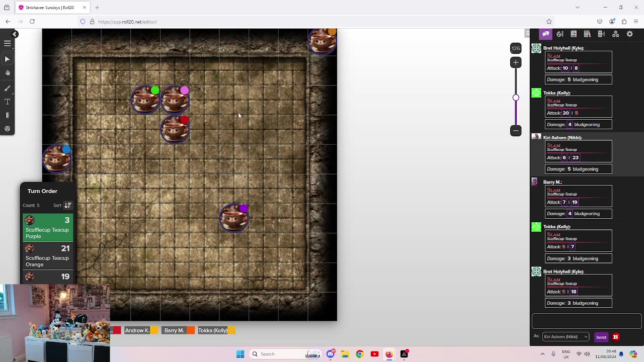Screen dimensions: 644x362
Task: Open the Collections tab
Action: tap(615, 34)
